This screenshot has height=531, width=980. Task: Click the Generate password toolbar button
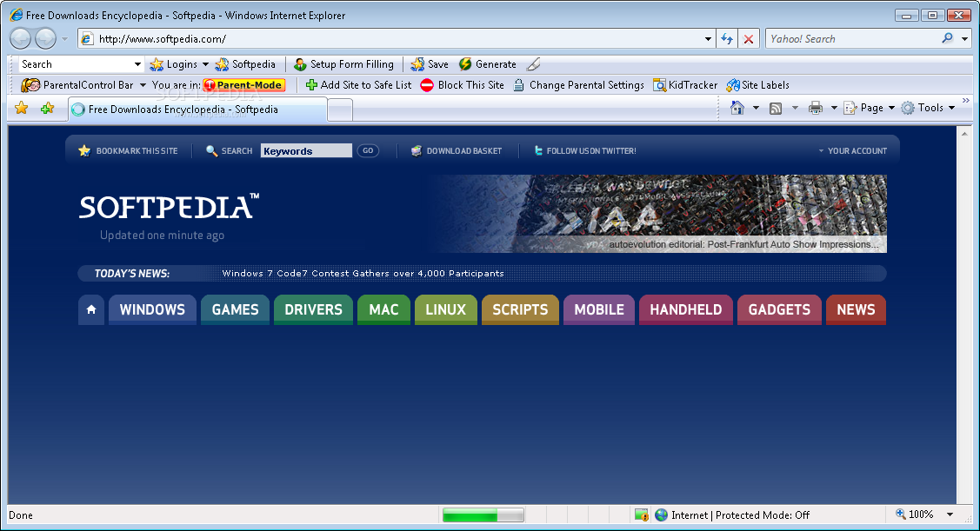pos(488,64)
